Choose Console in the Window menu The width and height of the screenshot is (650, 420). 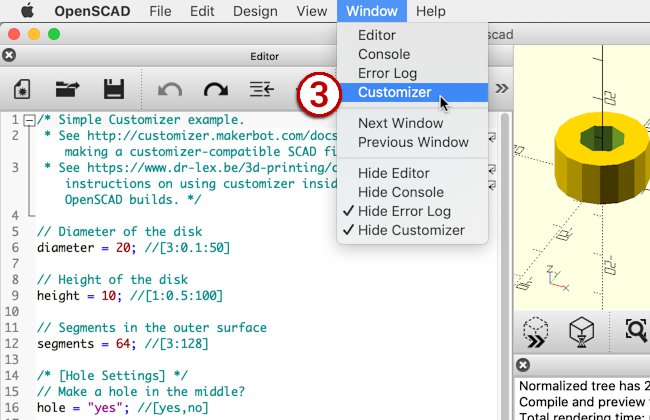click(412, 54)
